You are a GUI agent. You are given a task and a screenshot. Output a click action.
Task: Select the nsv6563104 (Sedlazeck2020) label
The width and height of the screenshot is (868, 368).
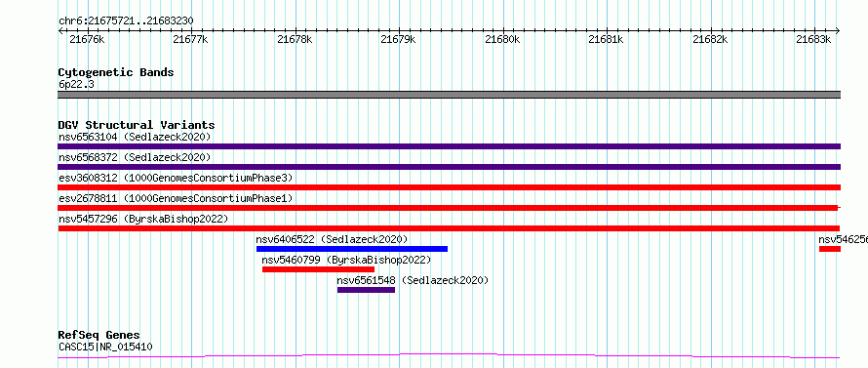135,137
